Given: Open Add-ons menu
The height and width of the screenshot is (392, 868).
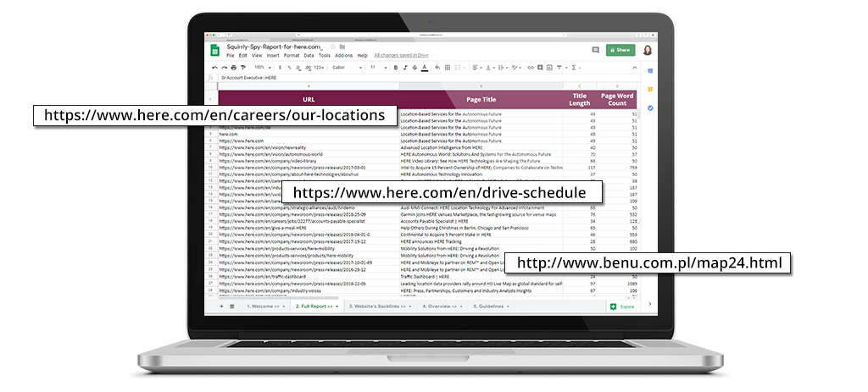Looking at the screenshot, I should tap(344, 56).
